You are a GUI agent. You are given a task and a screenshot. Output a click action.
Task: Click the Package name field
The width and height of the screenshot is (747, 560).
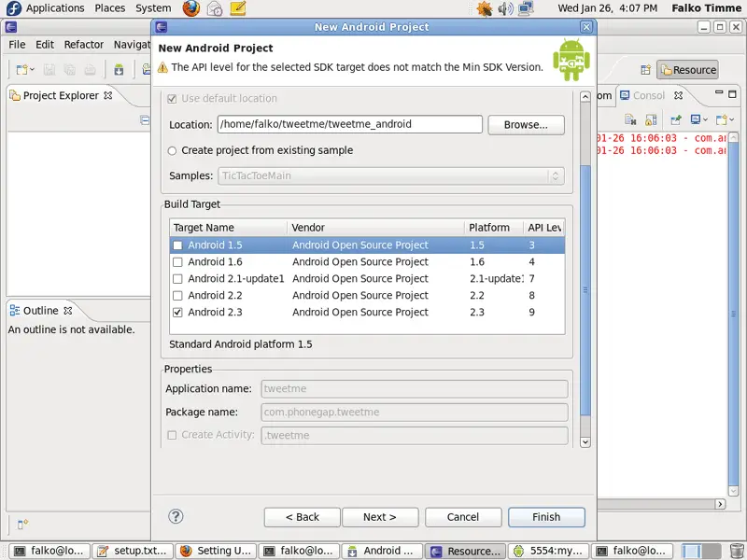click(x=415, y=412)
